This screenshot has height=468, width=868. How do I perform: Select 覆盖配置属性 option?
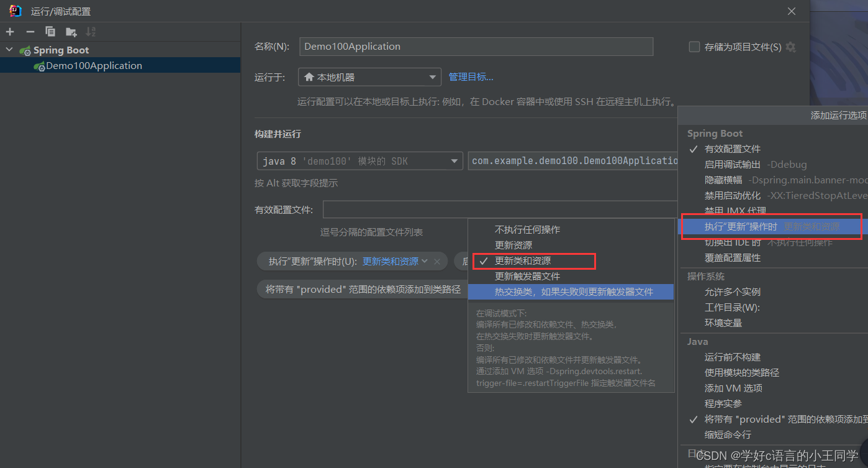click(774, 258)
